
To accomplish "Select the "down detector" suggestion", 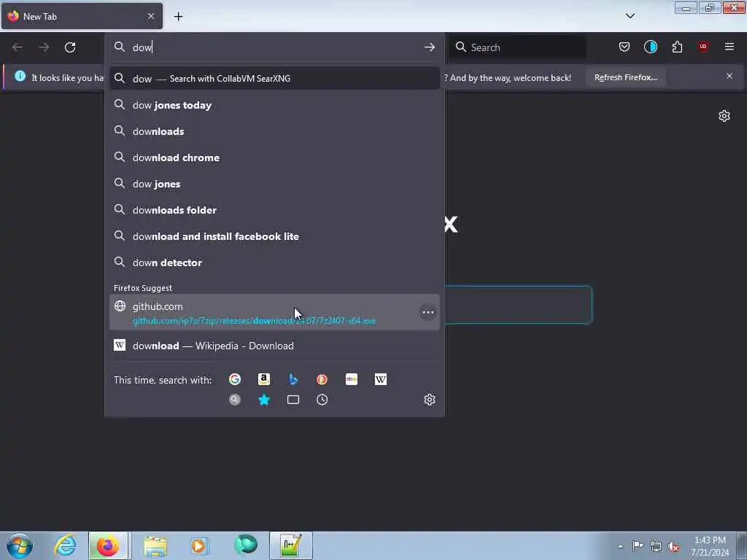I will [274, 262].
